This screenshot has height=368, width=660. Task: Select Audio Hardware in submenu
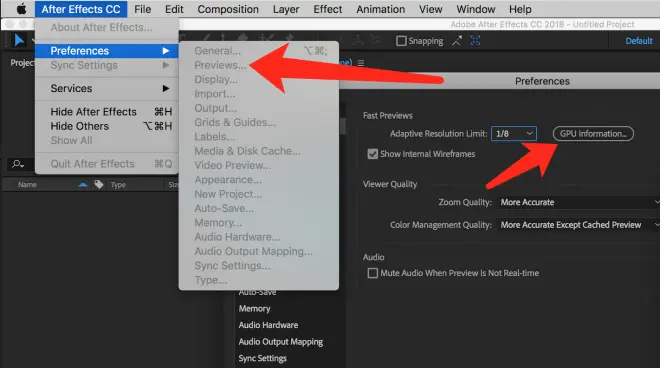[258, 237]
